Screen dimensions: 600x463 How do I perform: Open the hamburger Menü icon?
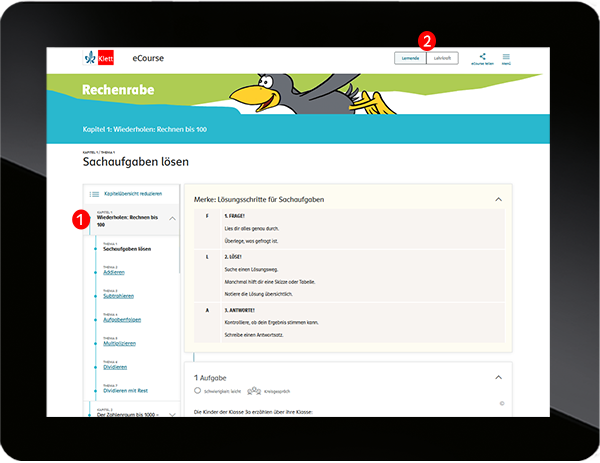point(506,57)
